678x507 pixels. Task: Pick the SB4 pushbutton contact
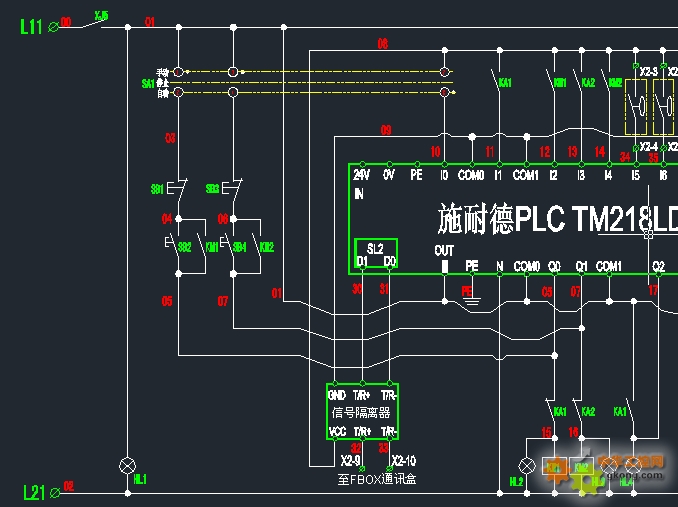click(x=228, y=245)
